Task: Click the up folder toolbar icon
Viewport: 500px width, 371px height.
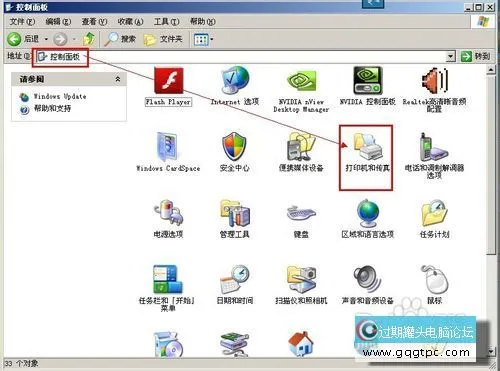Action: [x=89, y=39]
